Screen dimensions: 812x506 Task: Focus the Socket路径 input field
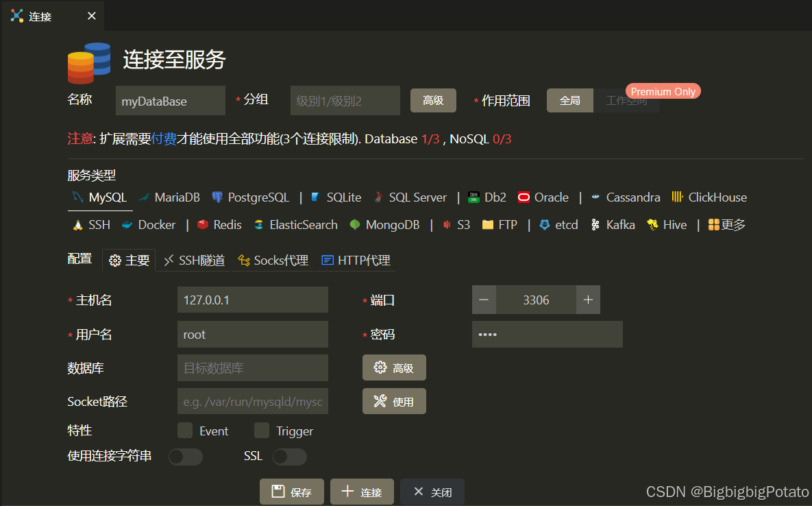(x=253, y=401)
